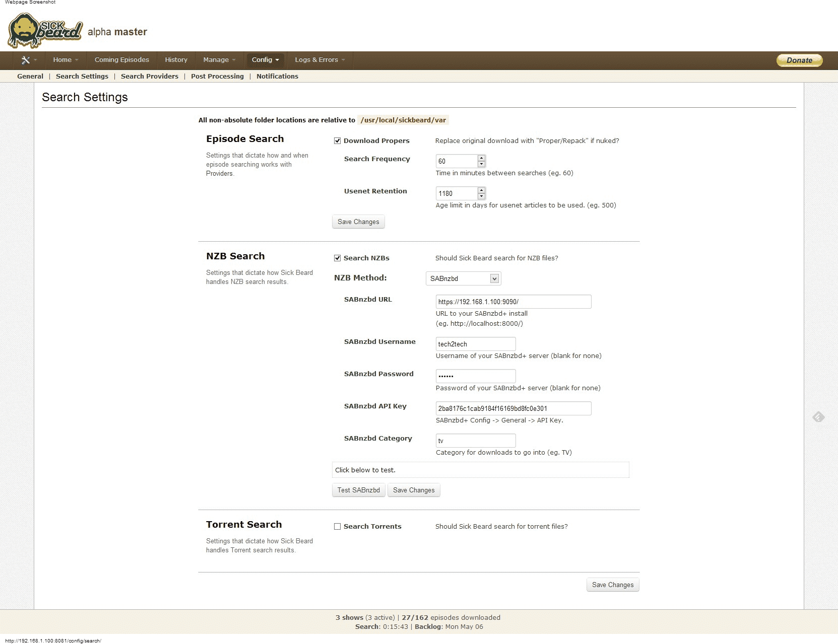Increase Search Frequency with up arrow
The width and height of the screenshot is (838, 644).
[481, 158]
